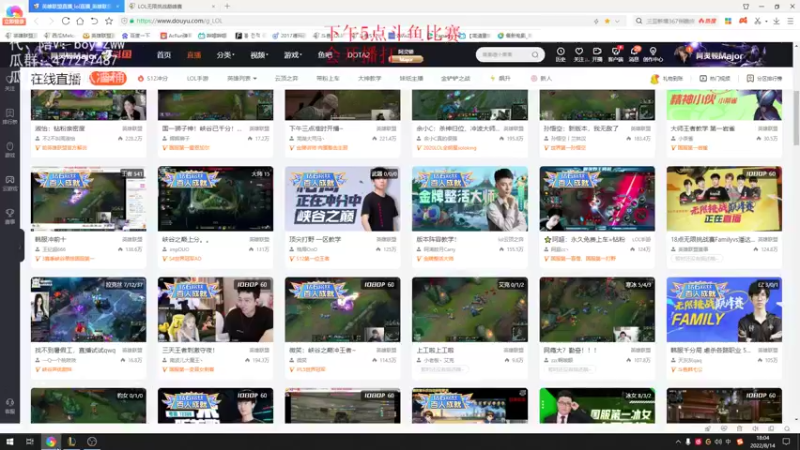Switch to the second browser tab LOL
The width and height of the screenshot is (800, 450).
[x=171, y=6]
